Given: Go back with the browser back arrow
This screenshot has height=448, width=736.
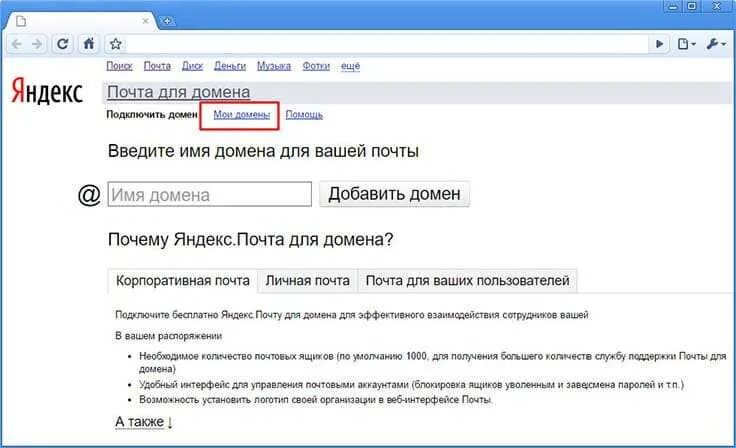Looking at the screenshot, I should point(17,44).
